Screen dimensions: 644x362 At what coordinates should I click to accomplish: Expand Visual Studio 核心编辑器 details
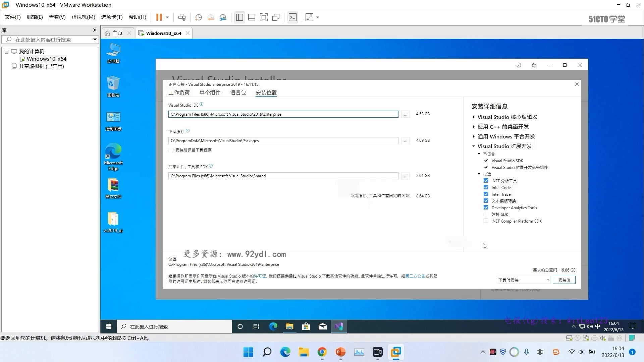coord(474,117)
